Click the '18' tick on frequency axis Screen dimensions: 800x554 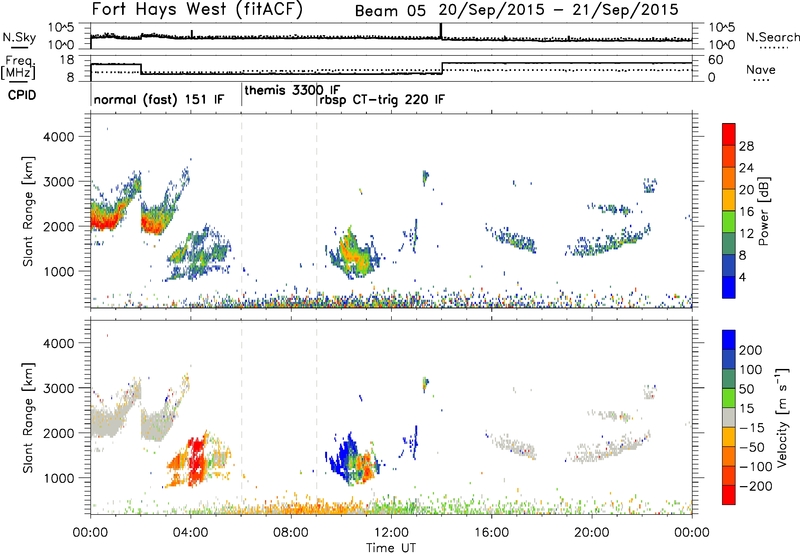click(66, 60)
